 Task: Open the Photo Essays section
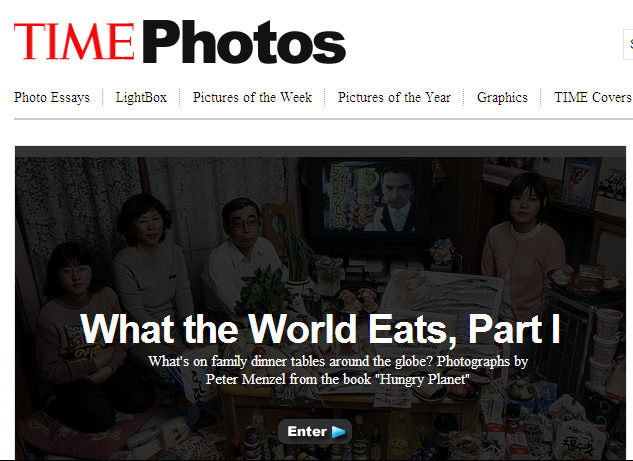point(52,98)
